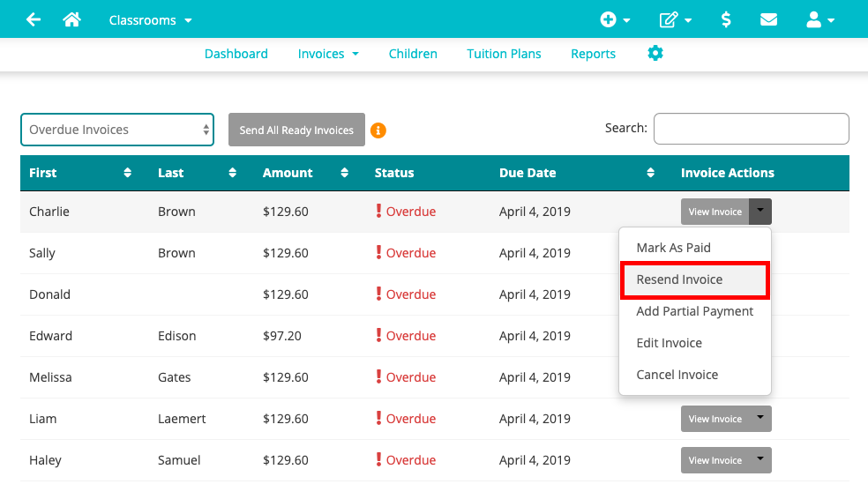Screen dimensions: 868x484
Task: Click View Invoice for Liam Laemert
Action: coord(715,420)
